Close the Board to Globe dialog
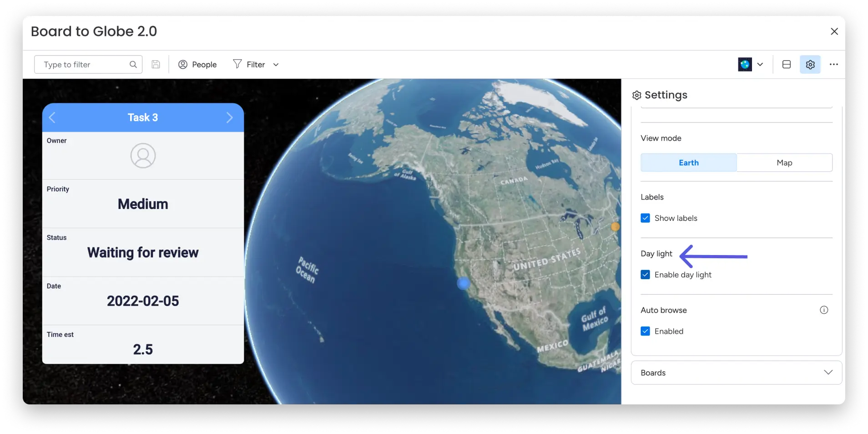The width and height of the screenshot is (868, 434). pyautogui.click(x=834, y=31)
